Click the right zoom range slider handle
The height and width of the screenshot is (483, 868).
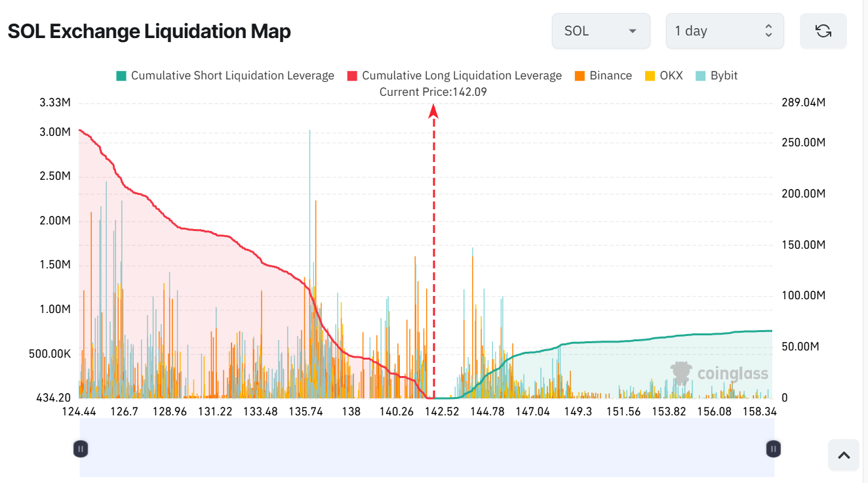click(774, 449)
